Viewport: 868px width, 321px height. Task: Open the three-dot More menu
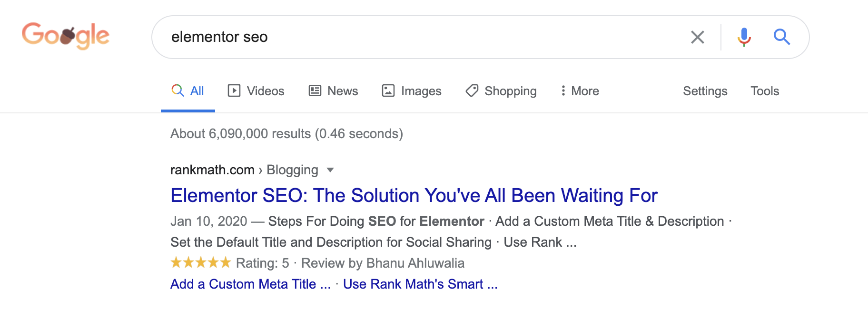coord(580,90)
